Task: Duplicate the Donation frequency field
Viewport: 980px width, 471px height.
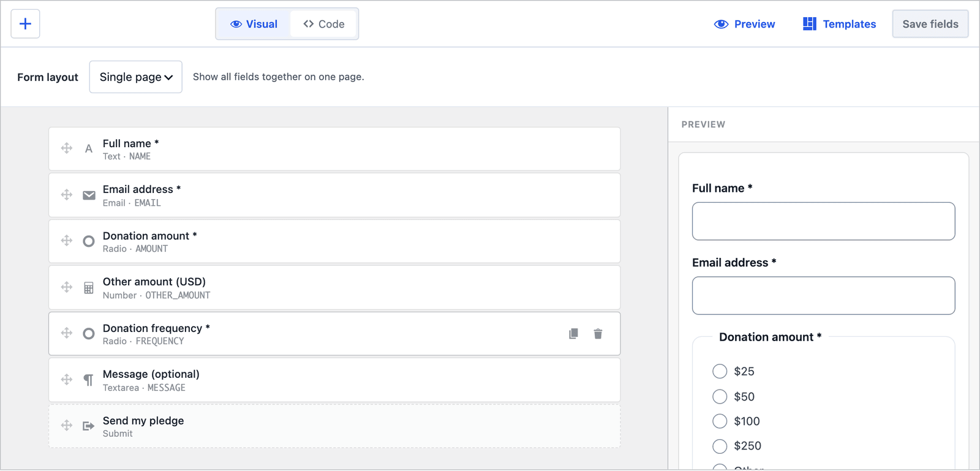Action: pyautogui.click(x=573, y=334)
